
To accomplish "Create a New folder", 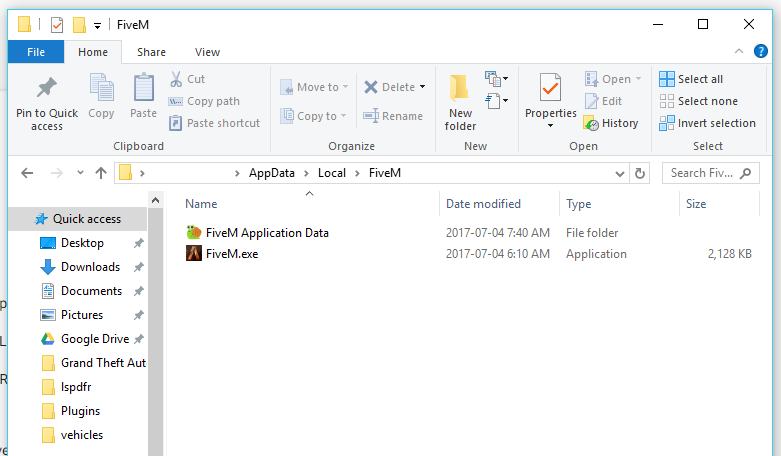I will tap(460, 103).
